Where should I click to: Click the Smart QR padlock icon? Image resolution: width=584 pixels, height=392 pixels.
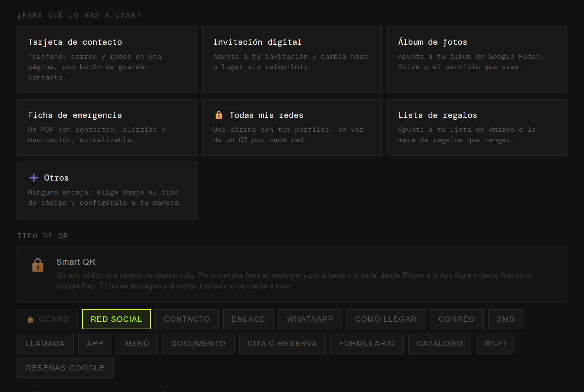coord(38,266)
